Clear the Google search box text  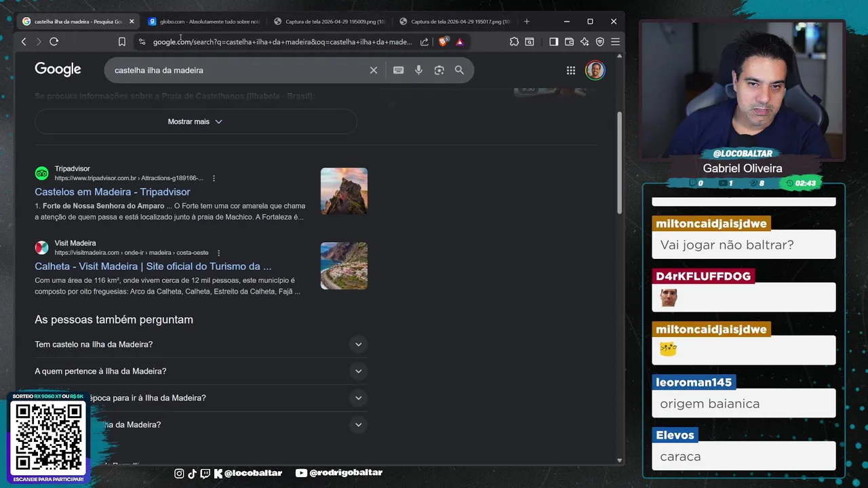coord(374,70)
